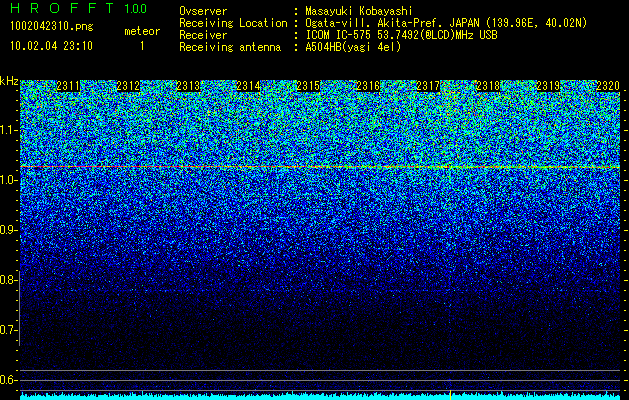The height and width of the screenshot is (400, 629).
Task: Select the location text Ogata-vill. Akita-Pref. JAPAN
Action: point(391,23)
